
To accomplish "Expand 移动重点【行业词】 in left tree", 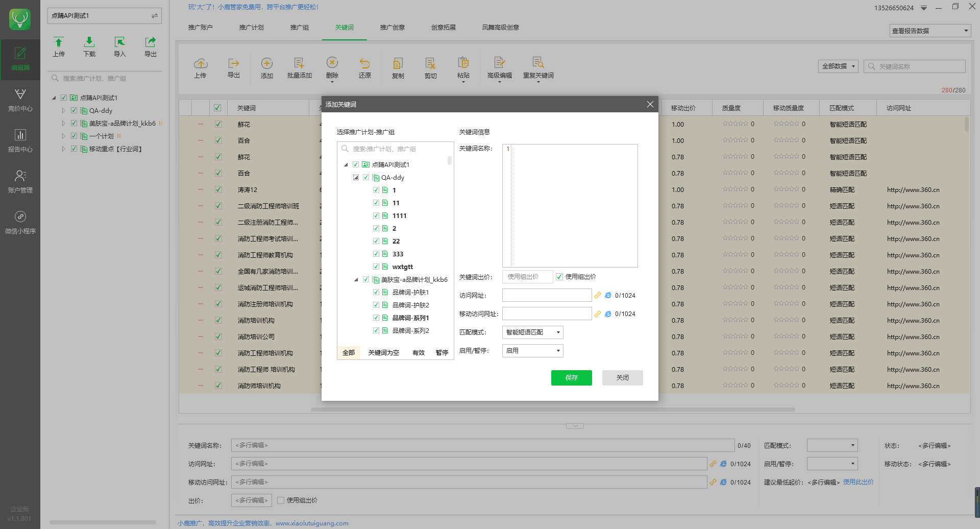I will pyautogui.click(x=64, y=149).
